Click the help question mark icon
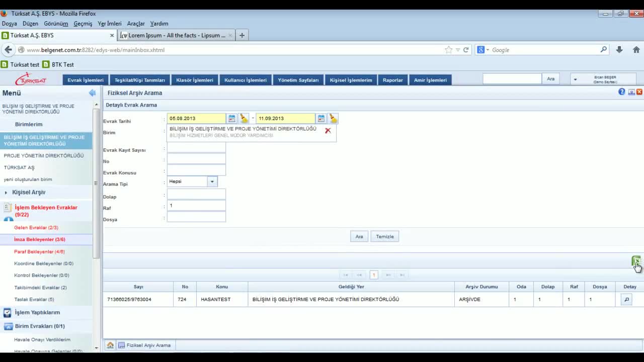The image size is (644, 362). tap(622, 92)
